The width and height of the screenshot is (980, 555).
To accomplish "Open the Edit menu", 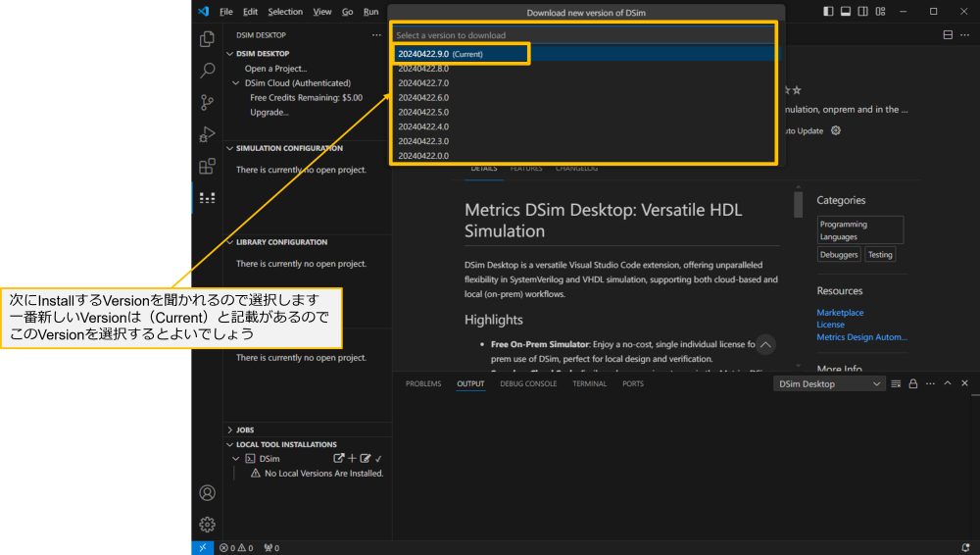I will coord(250,11).
